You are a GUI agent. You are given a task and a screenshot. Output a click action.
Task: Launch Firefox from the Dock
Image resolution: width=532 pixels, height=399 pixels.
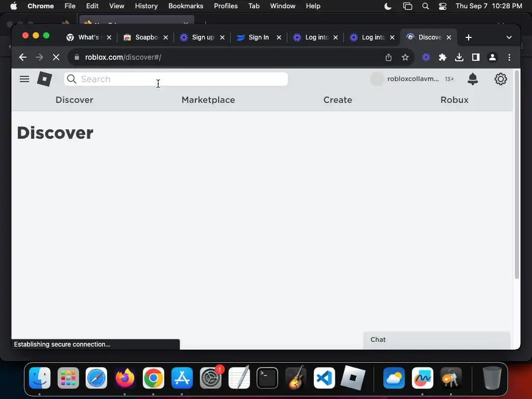coord(125,378)
